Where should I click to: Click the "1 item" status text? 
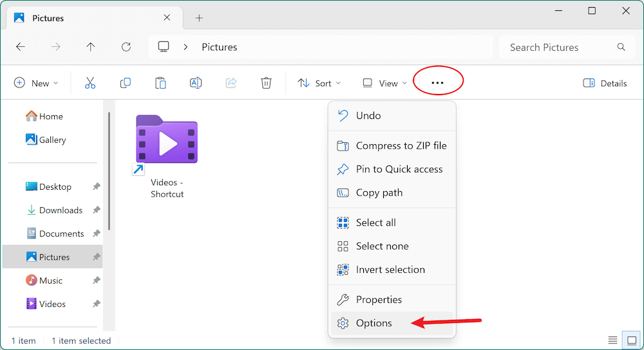click(23, 340)
